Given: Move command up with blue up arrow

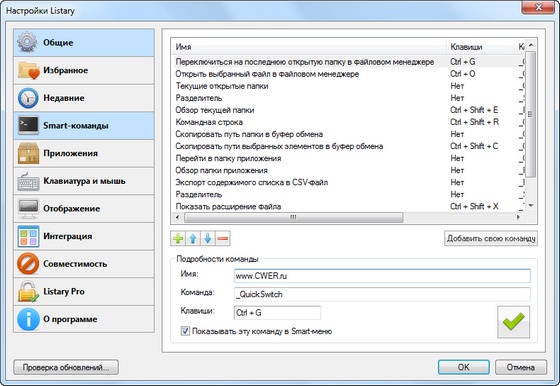Looking at the screenshot, I should coord(193,239).
